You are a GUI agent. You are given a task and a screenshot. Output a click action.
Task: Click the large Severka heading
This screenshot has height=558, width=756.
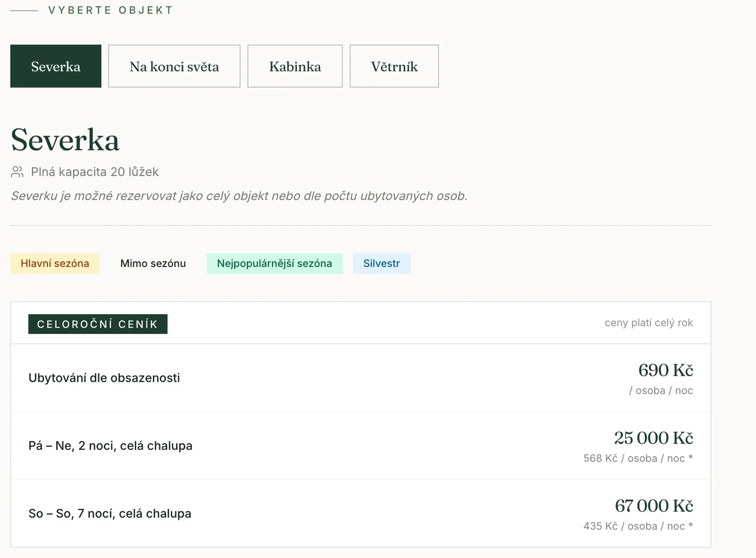tap(65, 140)
